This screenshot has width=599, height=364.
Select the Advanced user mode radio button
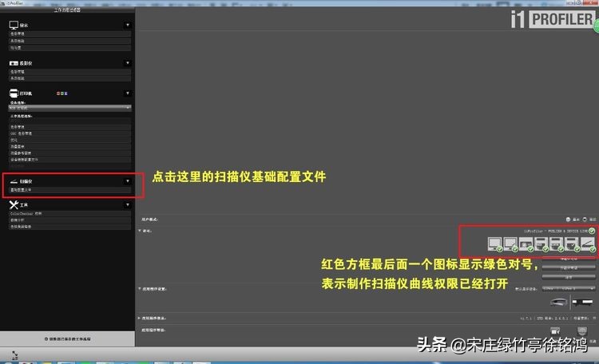tap(585, 220)
